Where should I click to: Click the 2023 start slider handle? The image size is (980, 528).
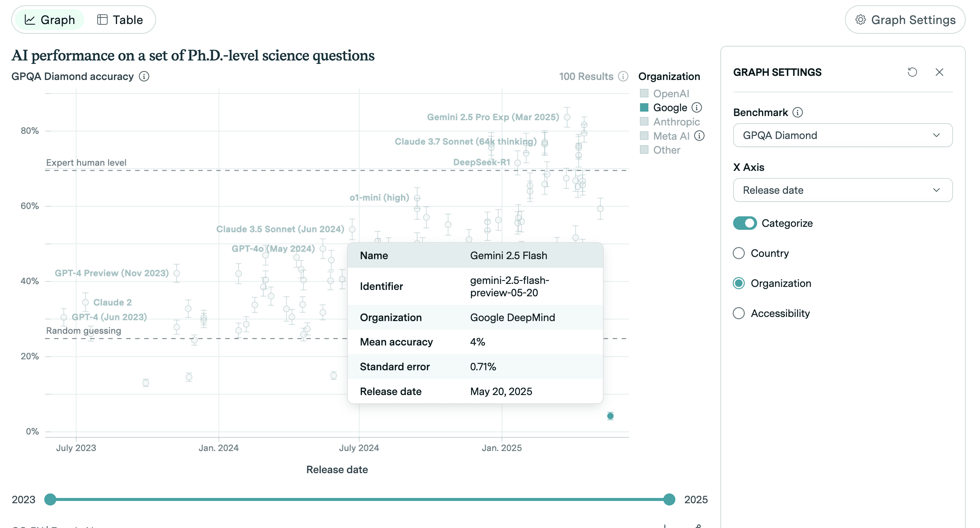coord(50,500)
